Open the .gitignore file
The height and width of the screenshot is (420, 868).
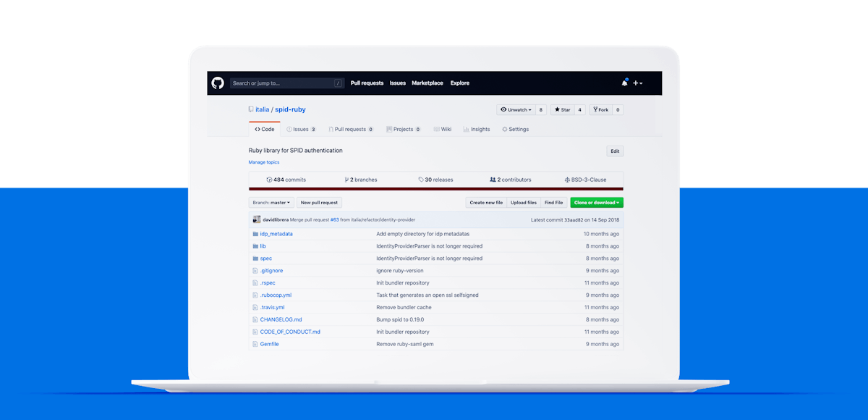point(272,271)
